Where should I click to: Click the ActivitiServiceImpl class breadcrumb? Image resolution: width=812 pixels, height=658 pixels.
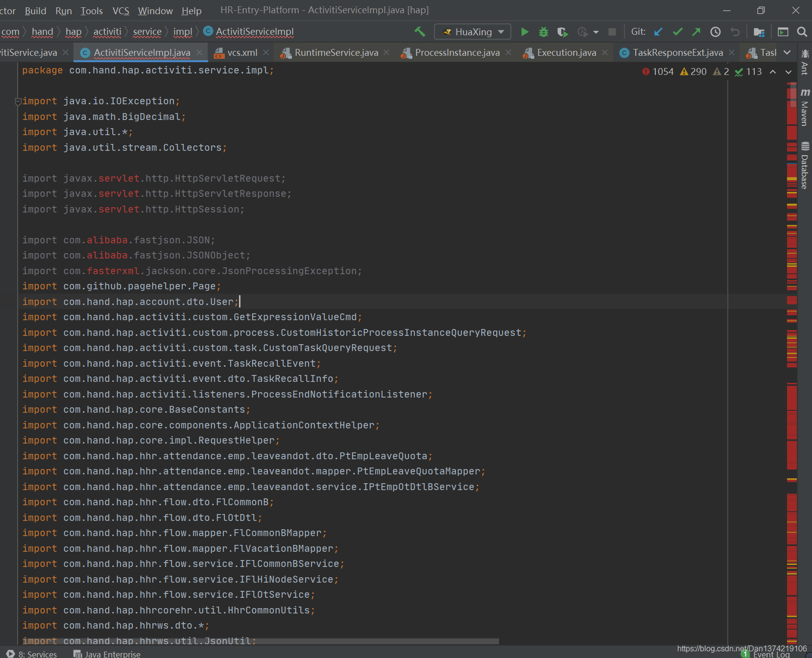click(x=249, y=32)
